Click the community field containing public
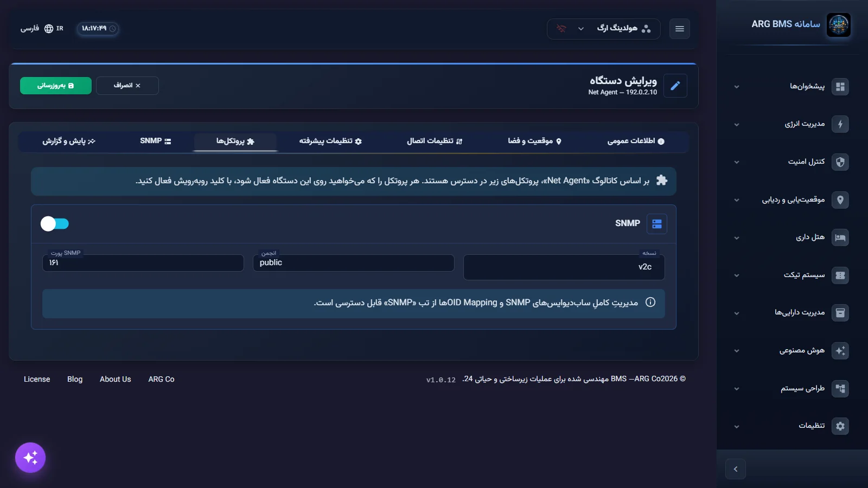The width and height of the screenshot is (868, 488). (354, 263)
